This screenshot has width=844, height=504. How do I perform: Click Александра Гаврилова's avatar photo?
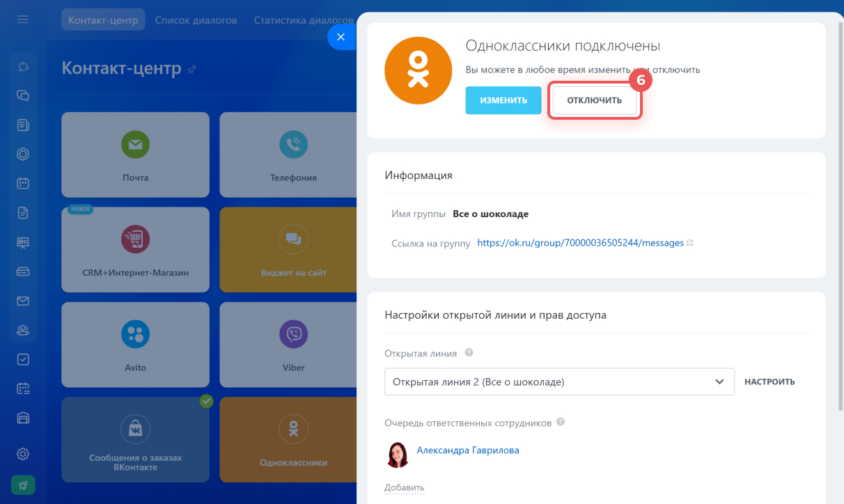tap(398, 455)
